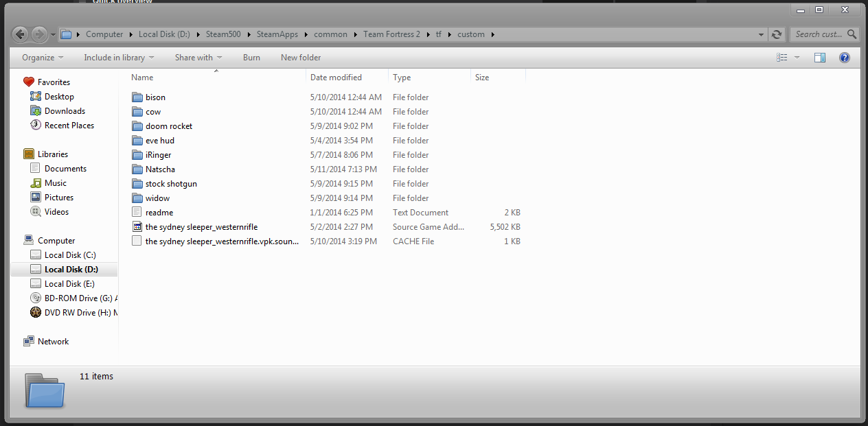Select Libraries in navigation pane

(45, 154)
